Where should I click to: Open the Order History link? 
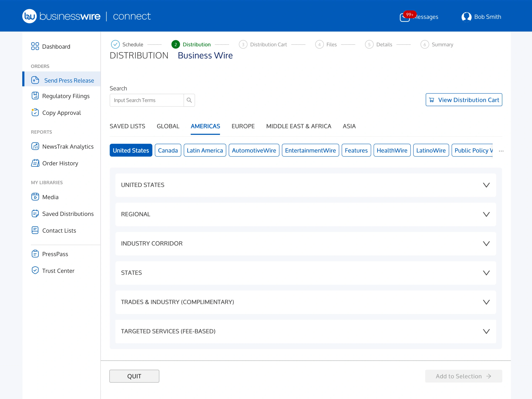[60, 163]
